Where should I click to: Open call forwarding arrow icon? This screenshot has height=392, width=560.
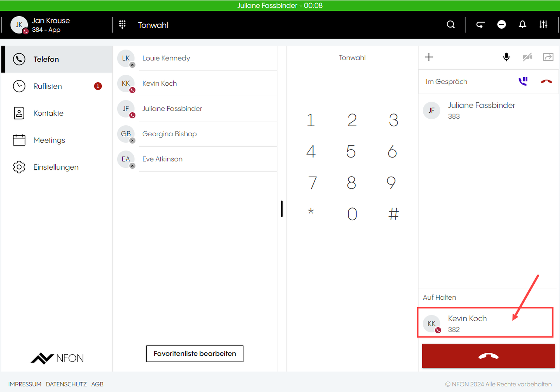pyautogui.click(x=480, y=25)
